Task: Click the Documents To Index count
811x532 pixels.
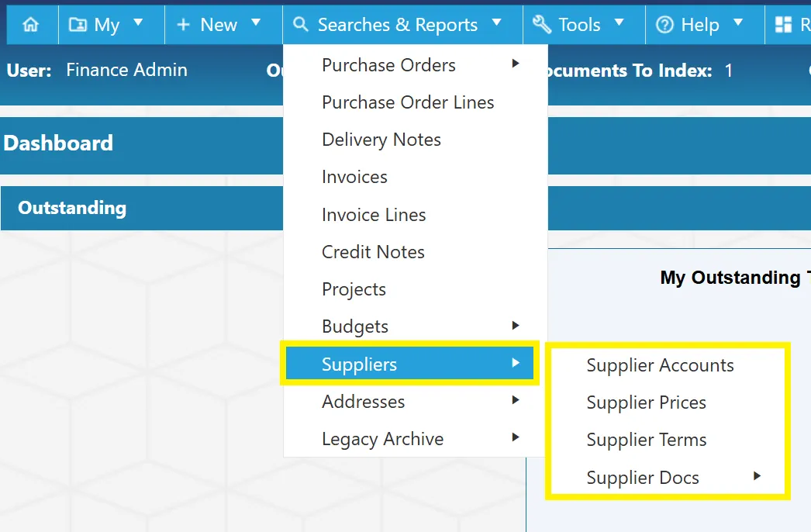Action: coord(728,71)
